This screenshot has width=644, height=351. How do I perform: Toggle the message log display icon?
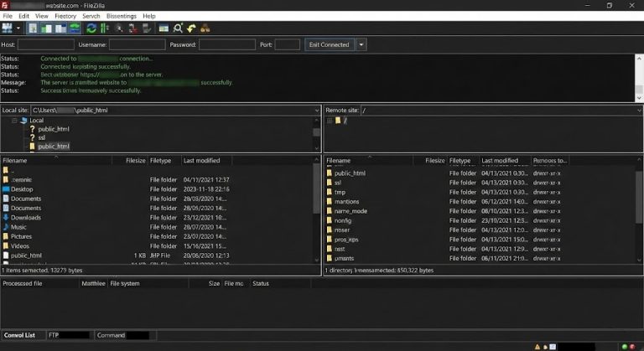[33, 28]
